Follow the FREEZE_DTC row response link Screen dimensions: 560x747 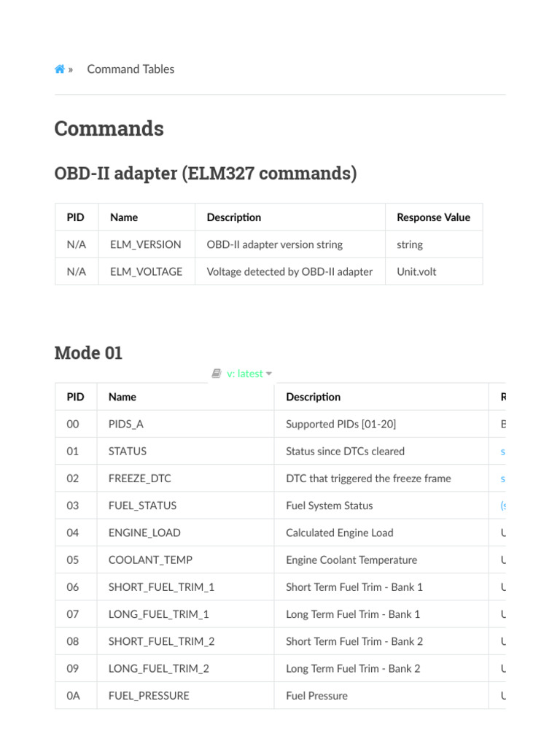click(x=503, y=479)
